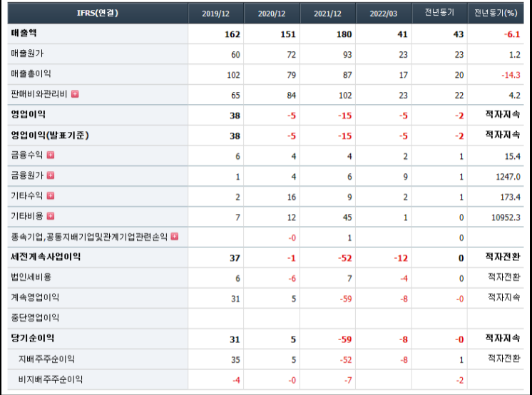
Task: Click 적자지속 in 영업이익(발표기준) row
Action: click(x=503, y=135)
